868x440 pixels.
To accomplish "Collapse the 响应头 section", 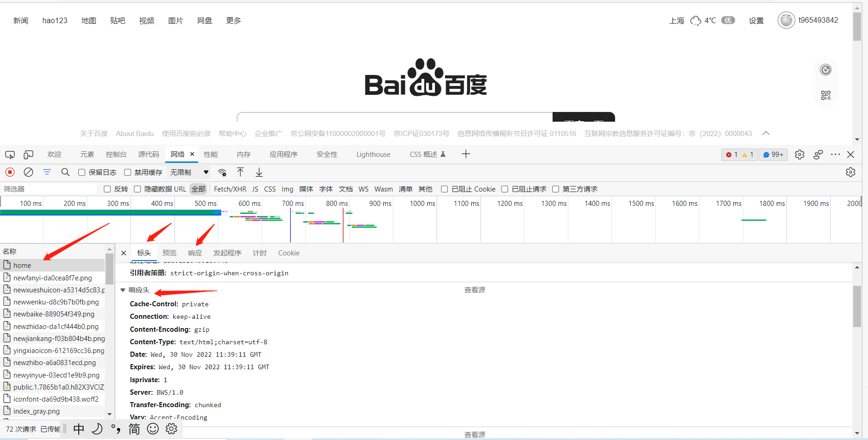I will click(123, 290).
